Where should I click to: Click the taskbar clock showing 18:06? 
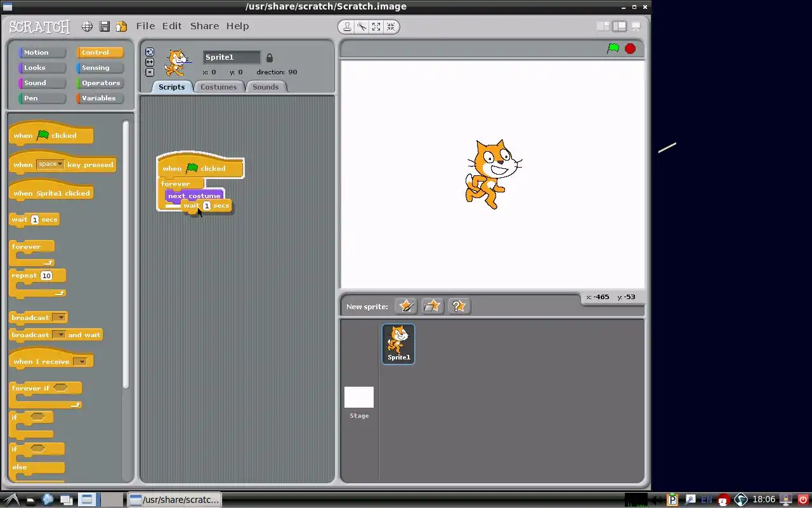[764, 500]
